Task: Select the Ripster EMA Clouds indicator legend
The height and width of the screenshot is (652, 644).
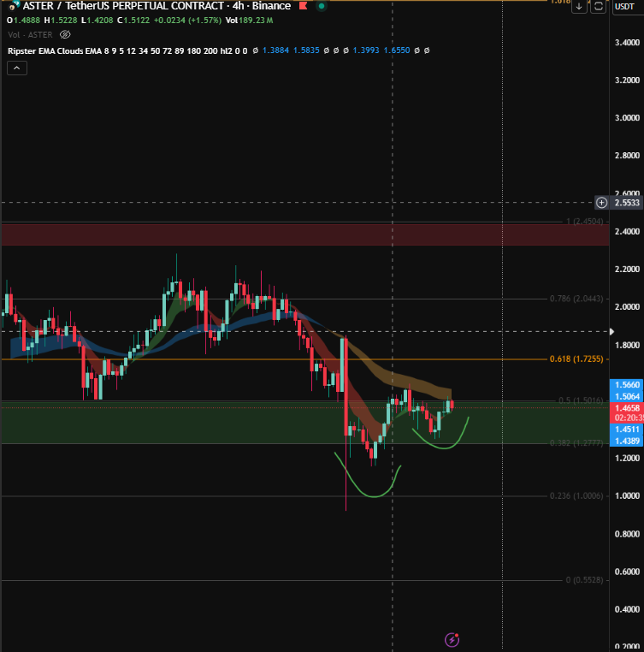Action: (127, 50)
